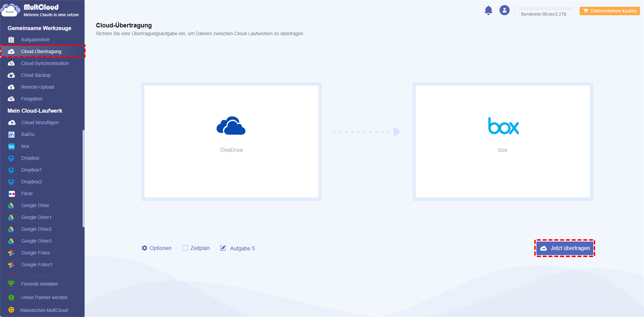Click the Dropbox drive icon
The width and height of the screenshot is (644, 317).
11,158
